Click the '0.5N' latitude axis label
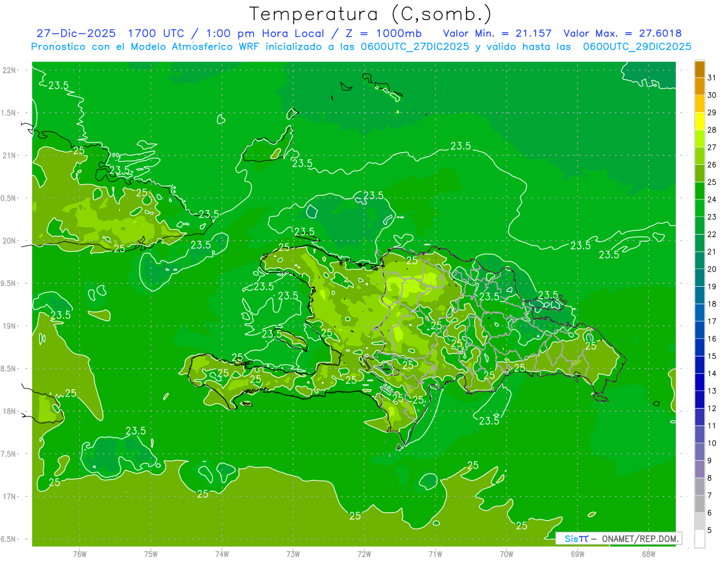728x562 pixels. click(x=9, y=198)
